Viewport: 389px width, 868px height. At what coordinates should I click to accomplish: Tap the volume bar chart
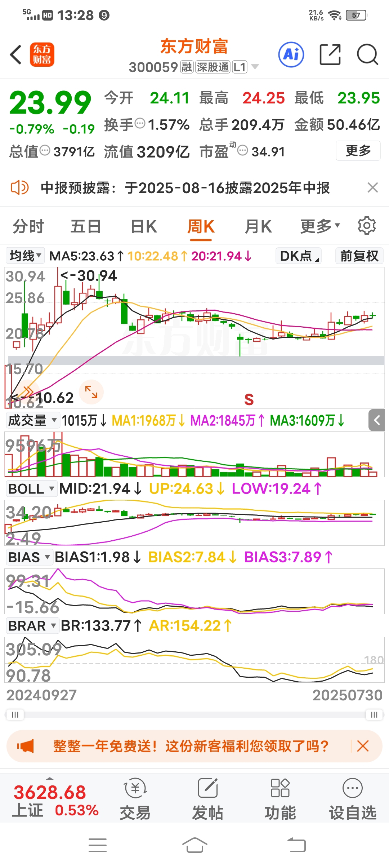coord(194,454)
